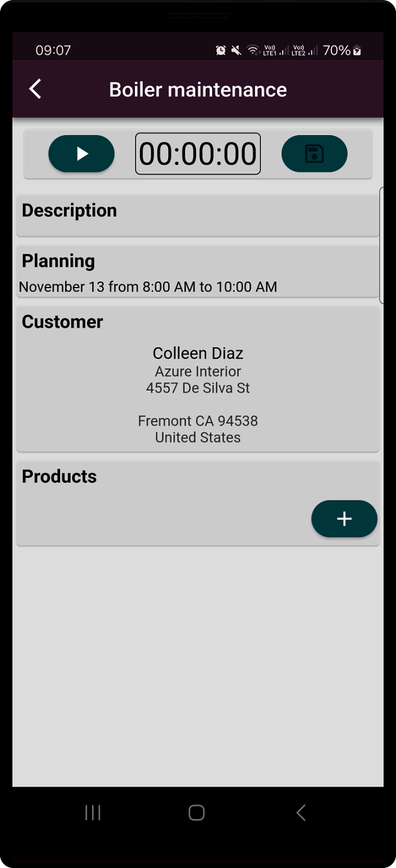Tap the back arrow in the header

[x=36, y=89]
